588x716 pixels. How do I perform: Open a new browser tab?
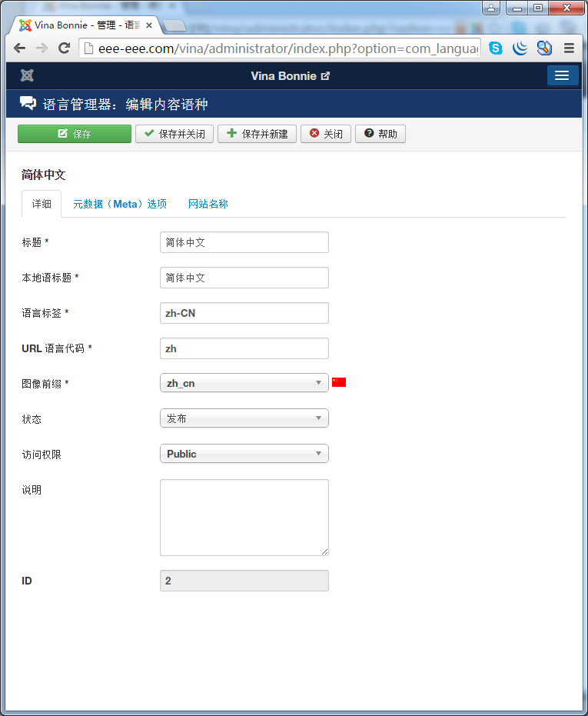[174, 26]
